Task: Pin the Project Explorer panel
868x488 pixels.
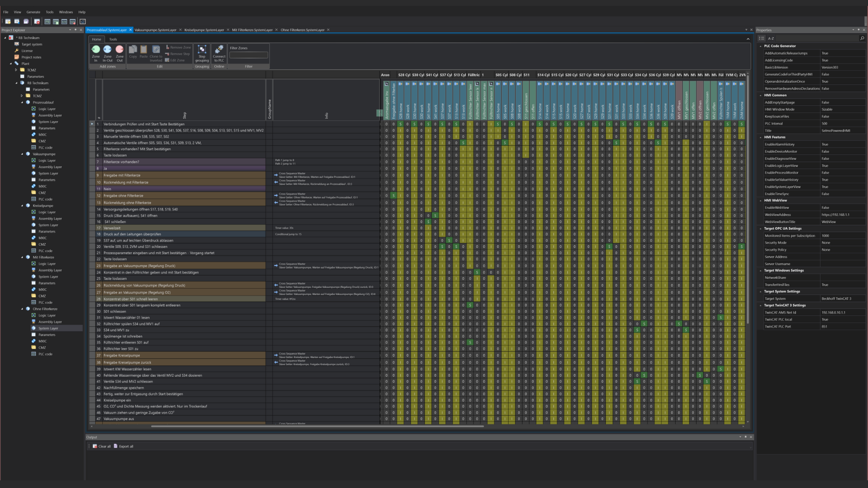Action: 75,30
